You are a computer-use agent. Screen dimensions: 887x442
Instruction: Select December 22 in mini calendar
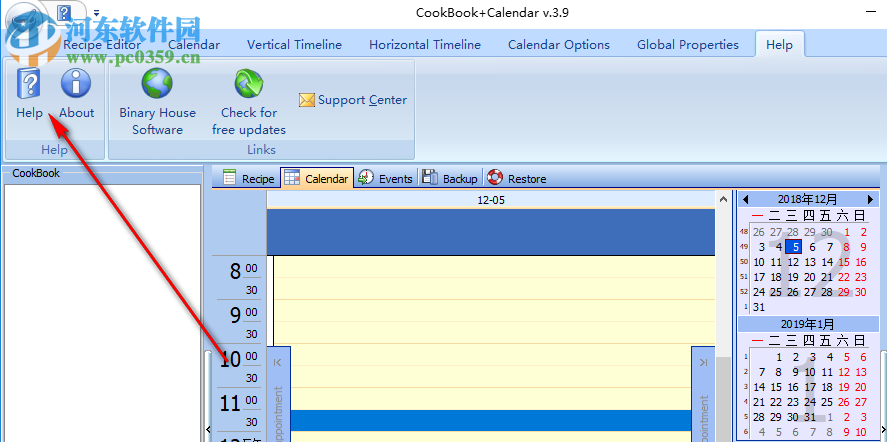843,277
